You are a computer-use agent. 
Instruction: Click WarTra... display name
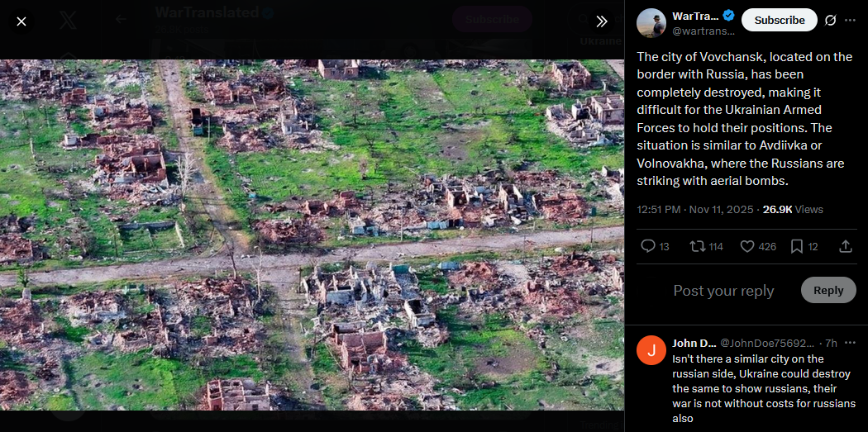695,16
